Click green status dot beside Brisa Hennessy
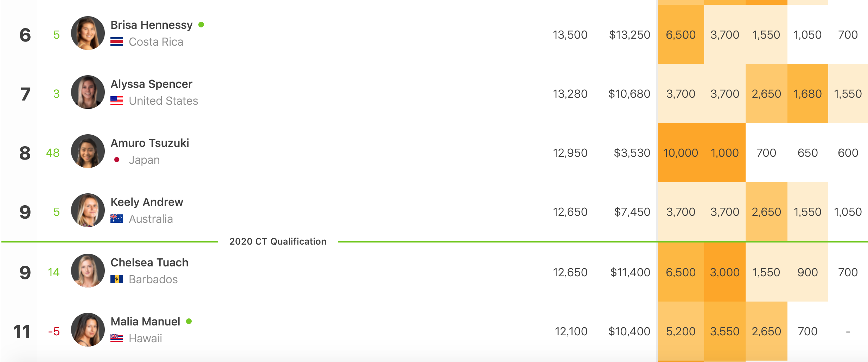868x362 pixels. [x=201, y=25]
